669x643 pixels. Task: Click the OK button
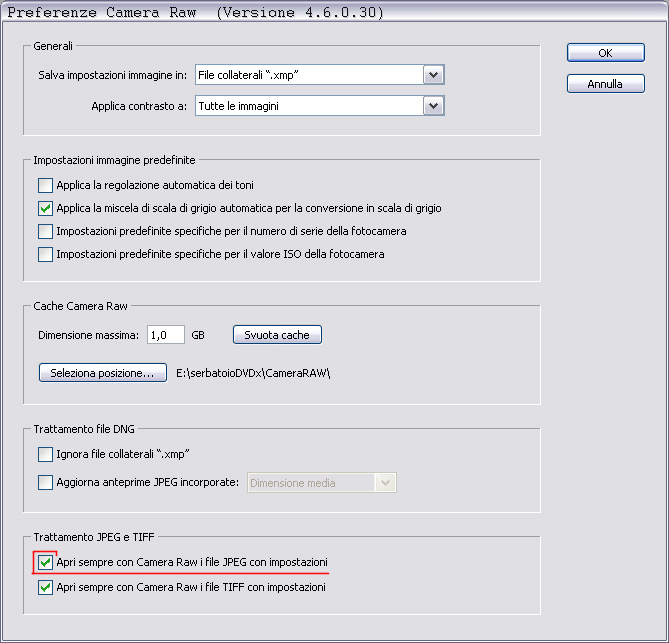pos(605,53)
